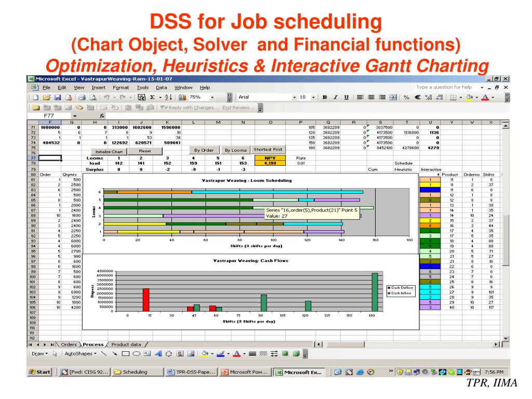This screenshot has width=532, height=399.
Task: Open the Name Box dropdown next to F77
Action: tap(75, 116)
